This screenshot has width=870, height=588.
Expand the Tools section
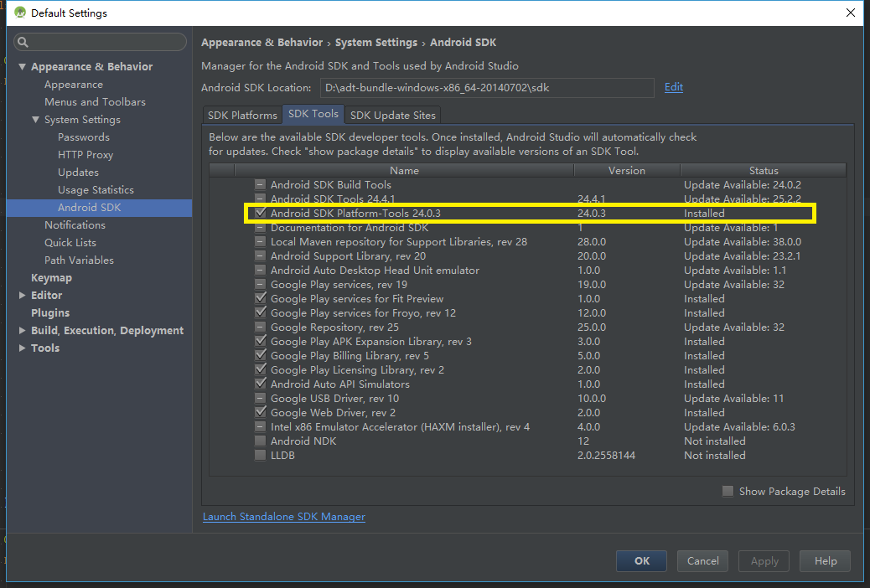pyautogui.click(x=23, y=348)
